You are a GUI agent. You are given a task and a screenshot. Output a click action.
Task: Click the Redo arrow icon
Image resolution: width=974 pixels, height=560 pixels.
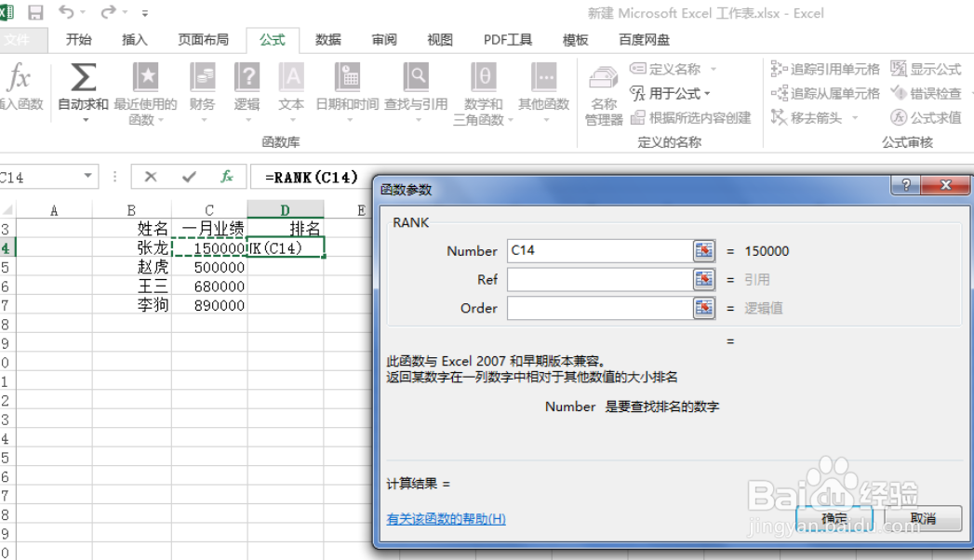(x=109, y=12)
